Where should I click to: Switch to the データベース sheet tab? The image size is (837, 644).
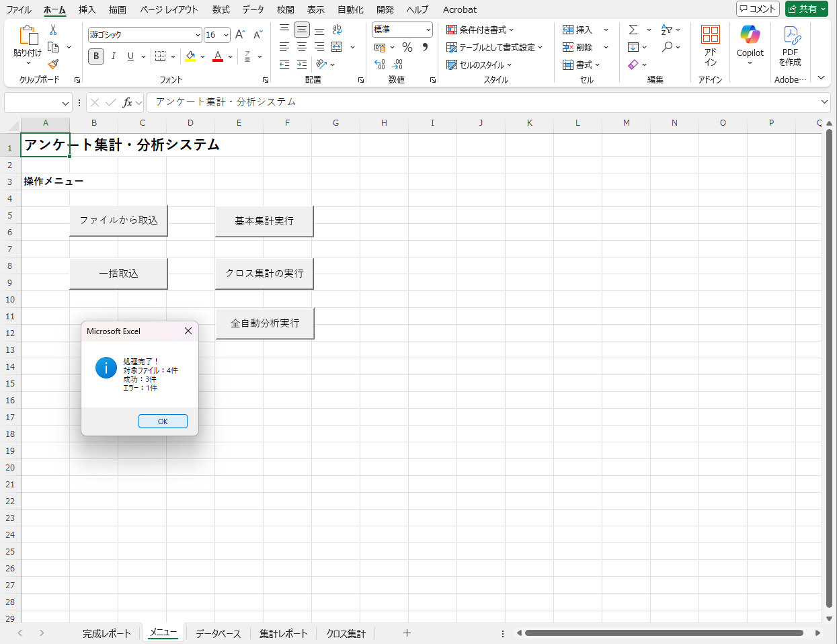pos(218,633)
